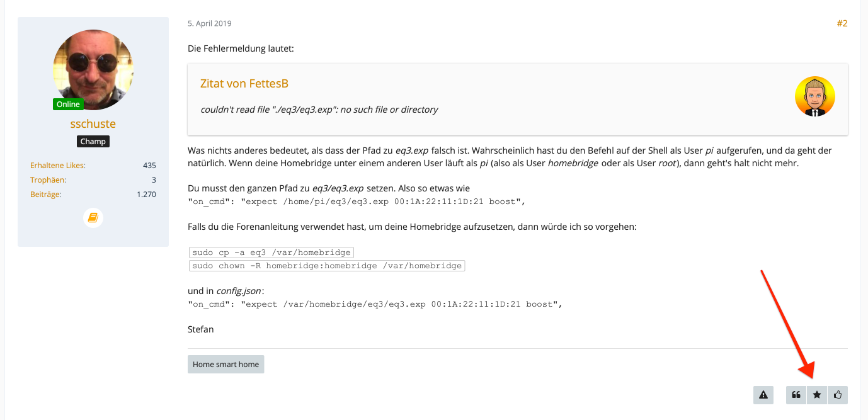Screen dimensions: 868x420
Task: Click the quote post icon
Action: tap(796, 395)
